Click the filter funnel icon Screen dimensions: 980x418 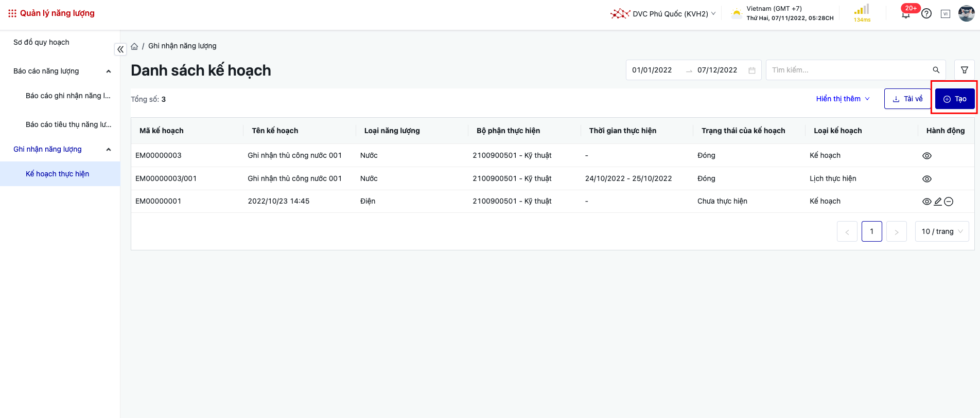click(x=965, y=70)
